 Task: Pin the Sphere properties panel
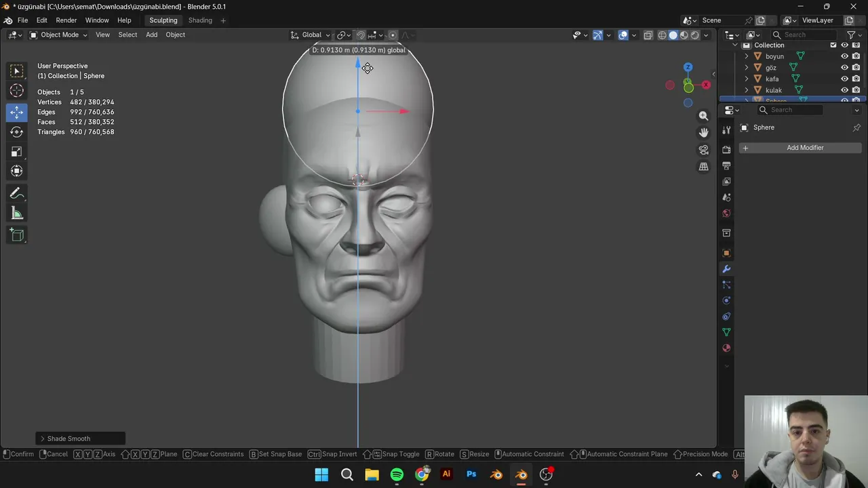856,127
